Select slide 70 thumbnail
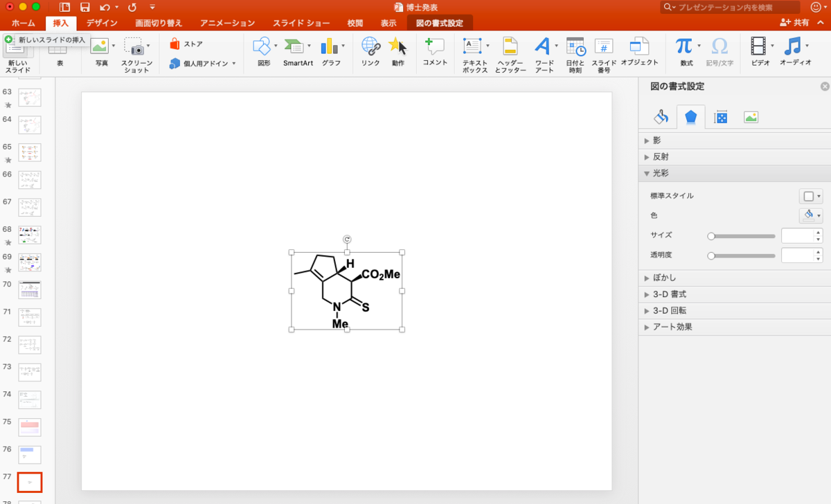This screenshot has width=831, height=504. point(29,290)
